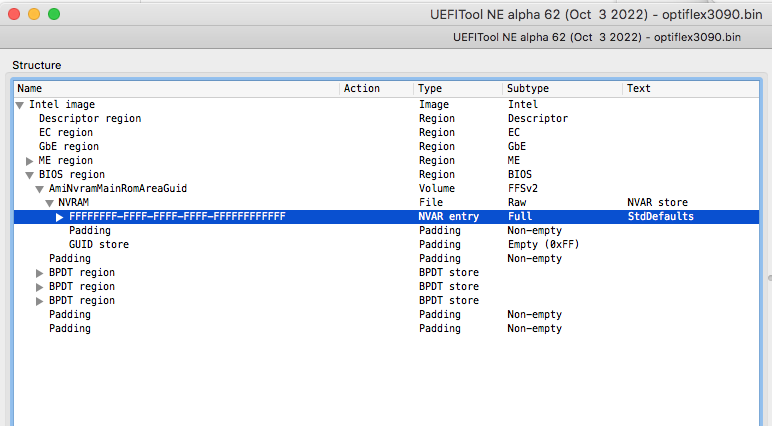Select the GUID store padding row
The width and height of the screenshot is (772, 426).
[98, 244]
